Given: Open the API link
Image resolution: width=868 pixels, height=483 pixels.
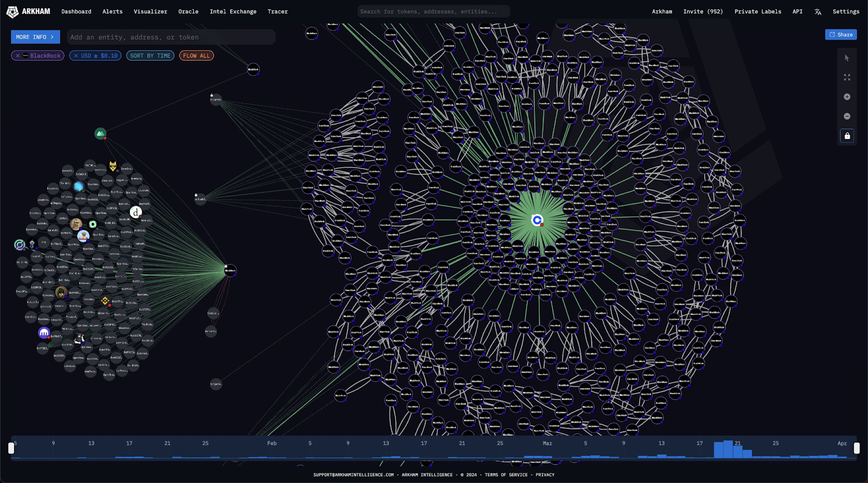Looking at the screenshot, I should click(797, 11).
